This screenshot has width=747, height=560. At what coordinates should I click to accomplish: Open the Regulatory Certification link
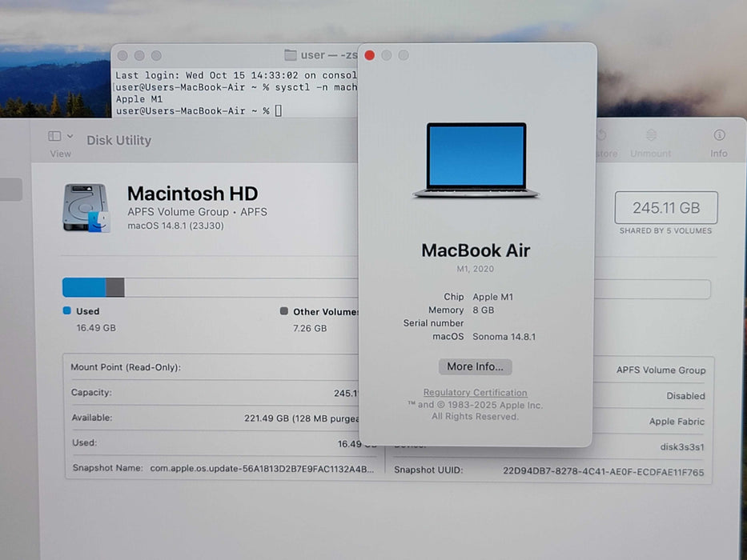pos(475,393)
